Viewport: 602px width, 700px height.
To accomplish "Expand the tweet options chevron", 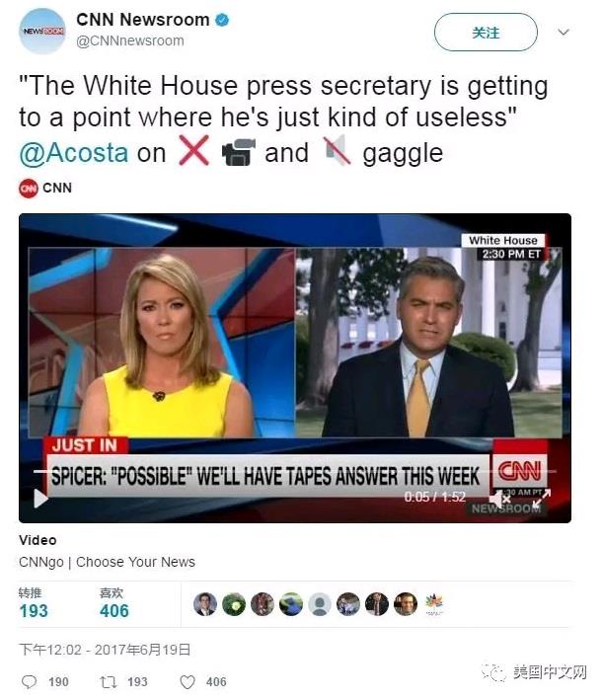I will point(564,33).
